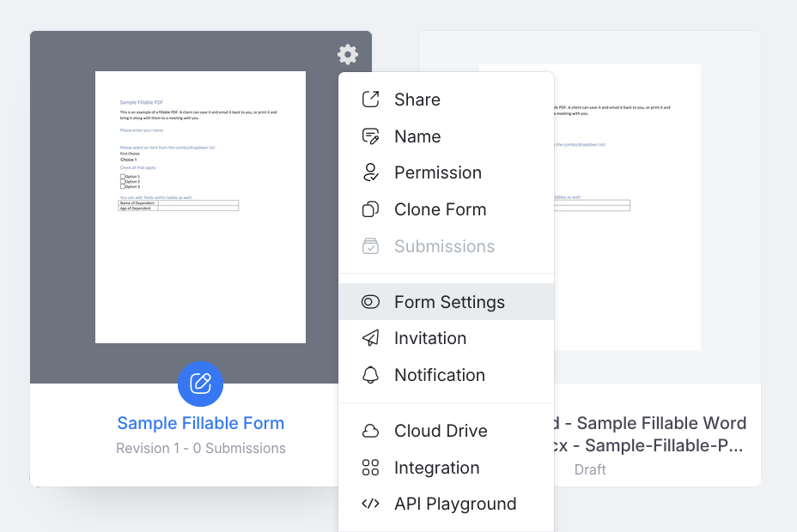Viewport: 797px width, 532px height.
Task: Click the Share arrow icon
Action: [x=370, y=100]
